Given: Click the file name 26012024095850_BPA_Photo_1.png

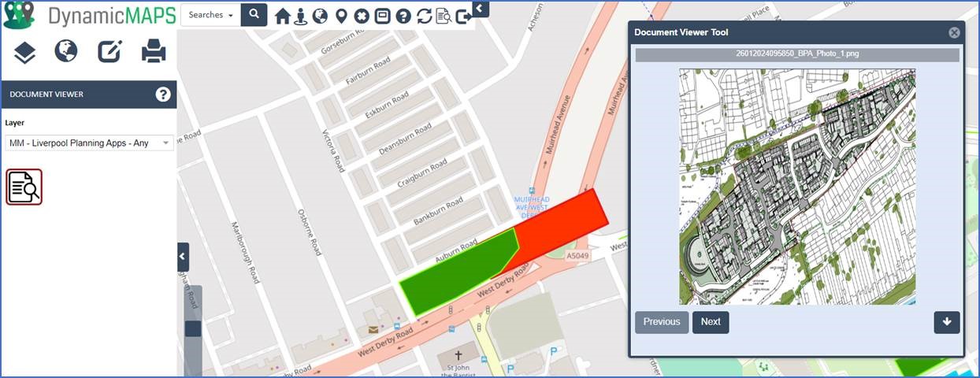Looking at the screenshot, I should point(797,55).
